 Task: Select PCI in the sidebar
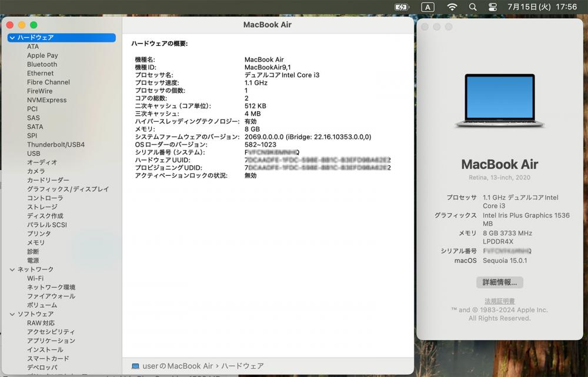coord(32,109)
